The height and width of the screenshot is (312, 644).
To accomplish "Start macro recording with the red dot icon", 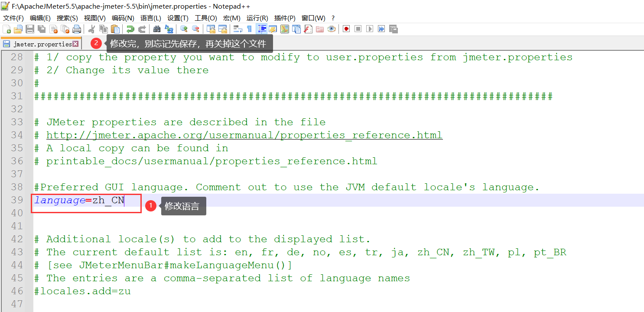I will tap(346, 29).
